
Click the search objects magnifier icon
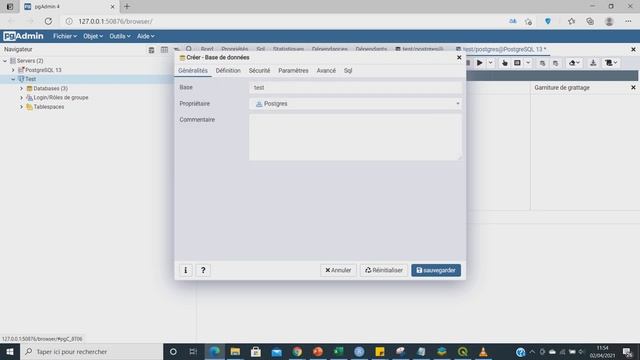pyautogui.click(x=189, y=49)
